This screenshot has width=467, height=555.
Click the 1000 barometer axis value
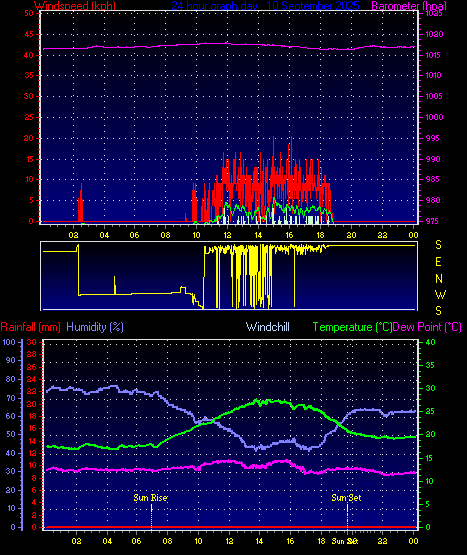click(x=434, y=117)
